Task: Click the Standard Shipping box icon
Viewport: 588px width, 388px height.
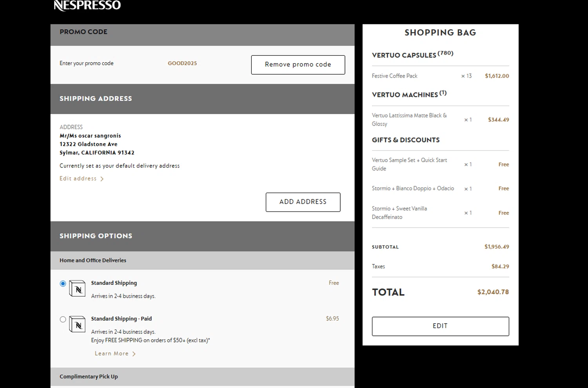Action: [77, 288]
